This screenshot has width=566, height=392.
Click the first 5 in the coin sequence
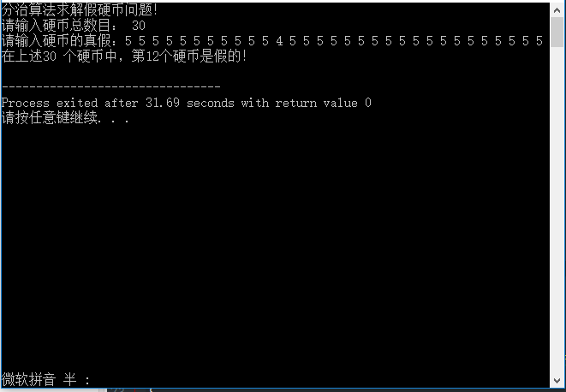point(128,41)
